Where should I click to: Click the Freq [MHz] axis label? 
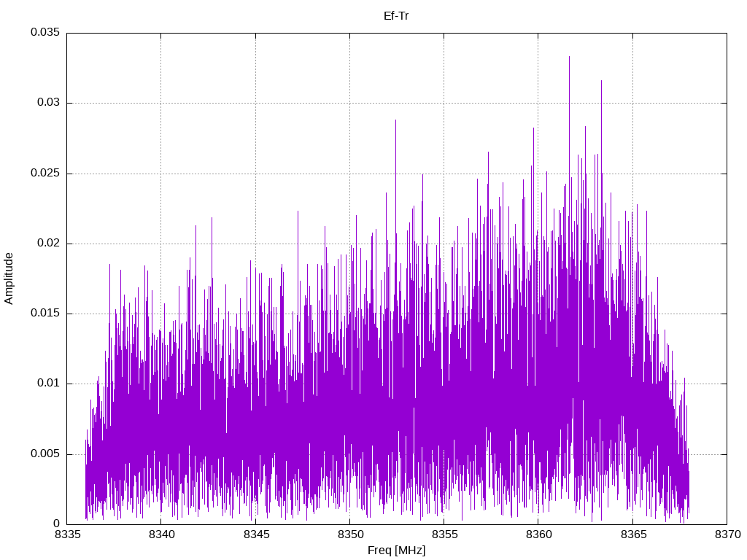click(396, 551)
